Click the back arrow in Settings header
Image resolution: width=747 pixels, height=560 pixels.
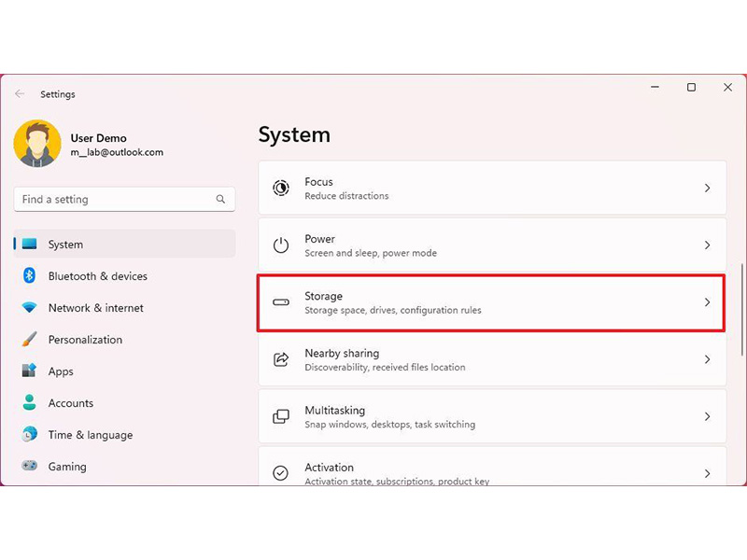(20, 94)
